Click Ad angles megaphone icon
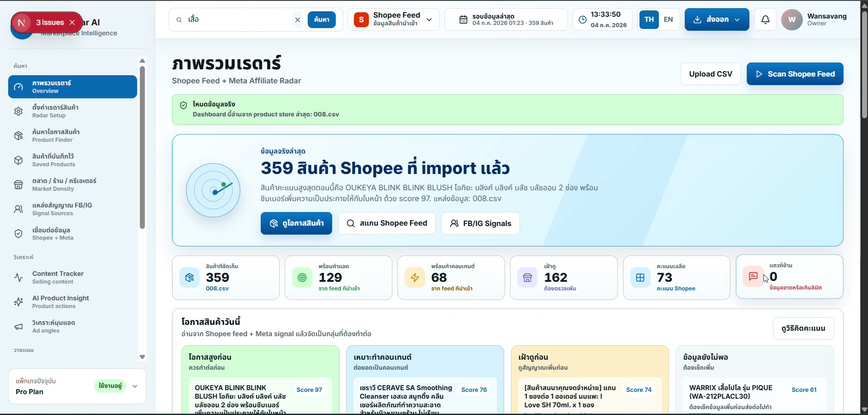 (19, 326)
